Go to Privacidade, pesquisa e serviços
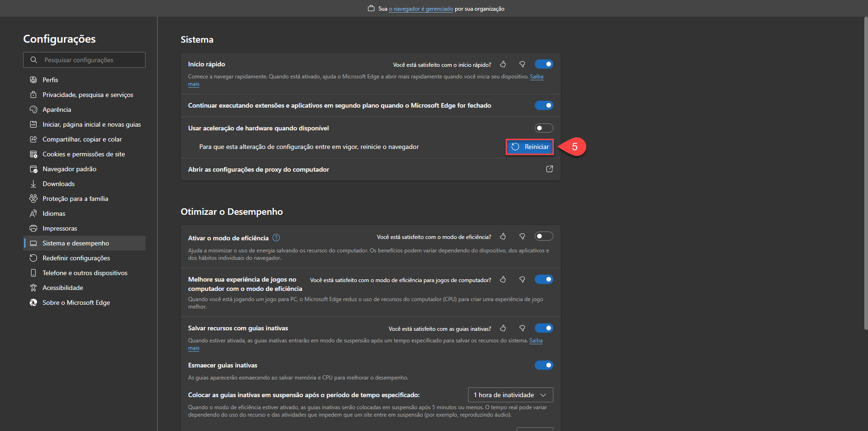The width and height of the screenshot is (868, 431). coord(88,95)
